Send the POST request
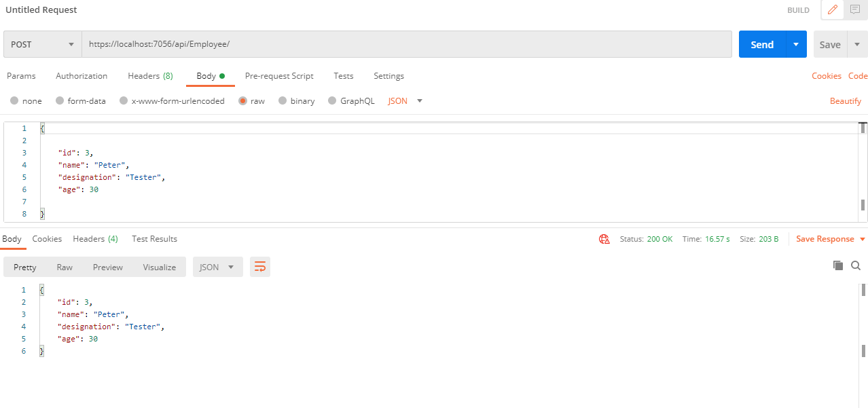 (762, 43)
